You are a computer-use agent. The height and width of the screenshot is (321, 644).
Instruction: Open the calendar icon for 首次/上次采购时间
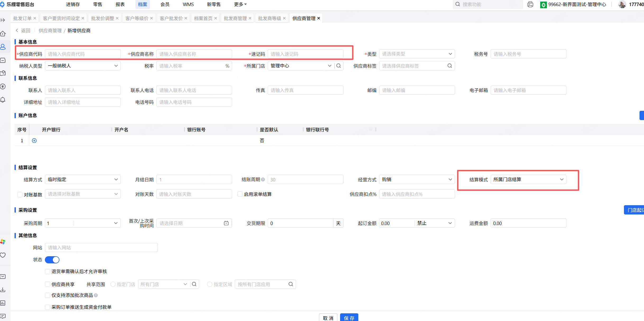point(226,223)
